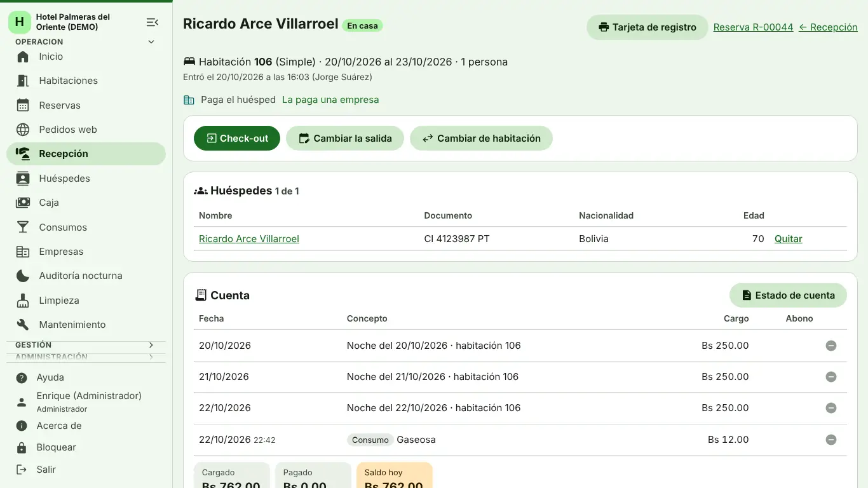The image size is (868, 488).
Task: Click the Auditoría nocturna moon icon
Action: [23, 276]
